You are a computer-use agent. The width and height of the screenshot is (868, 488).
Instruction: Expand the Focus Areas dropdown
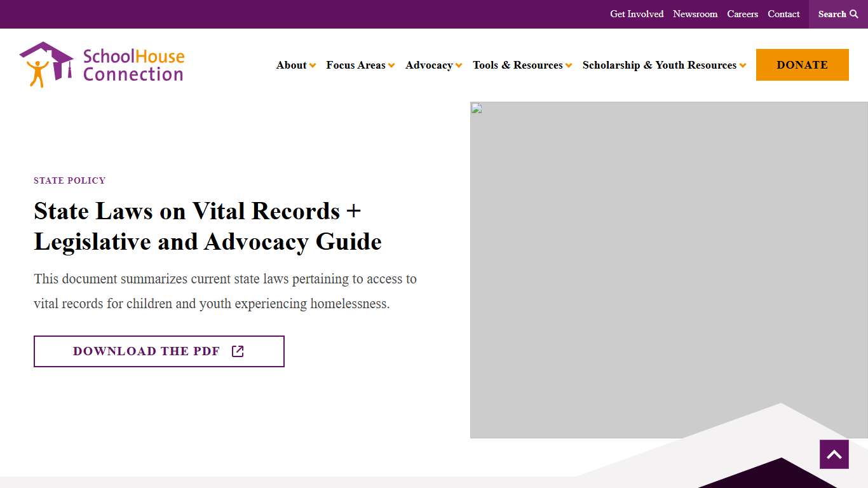click(360, 65)
